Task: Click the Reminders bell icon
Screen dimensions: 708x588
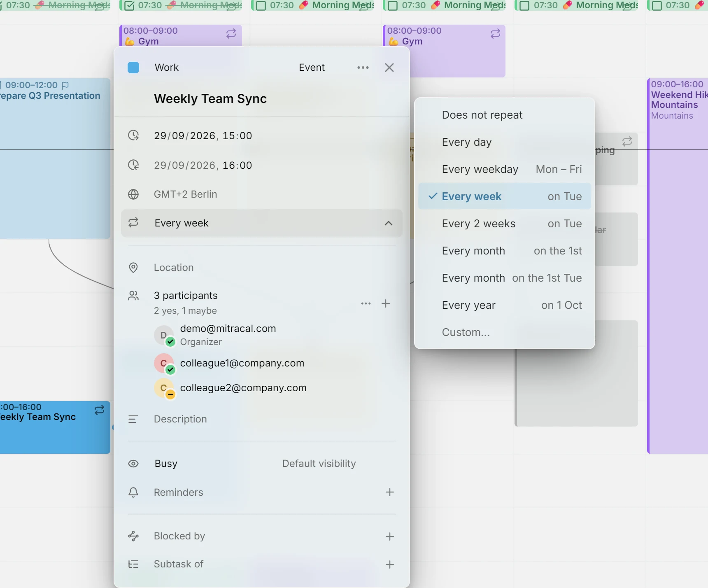Action: 133,492
